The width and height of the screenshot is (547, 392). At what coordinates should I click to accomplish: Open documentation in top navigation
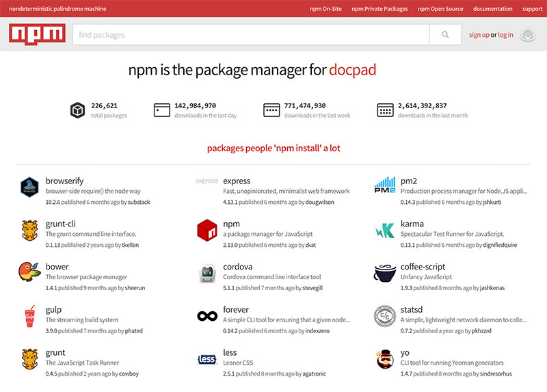coord(492,9)
